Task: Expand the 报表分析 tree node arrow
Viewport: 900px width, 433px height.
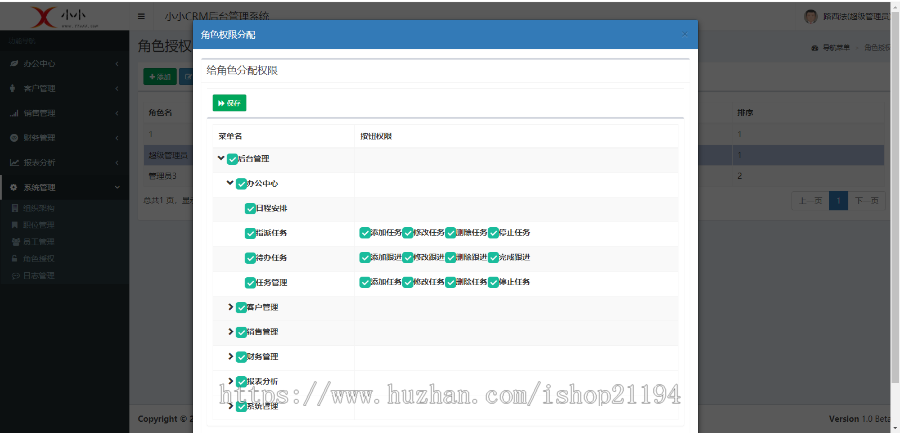Action: (x=231, y=381)
